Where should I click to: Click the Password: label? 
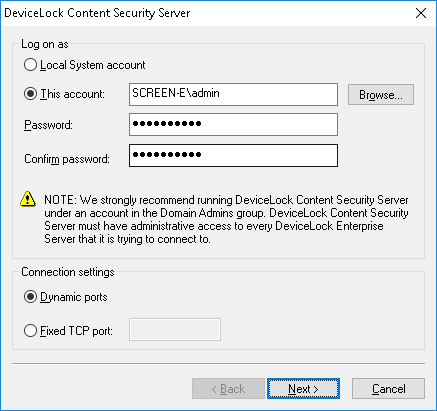tap(48, 125)
